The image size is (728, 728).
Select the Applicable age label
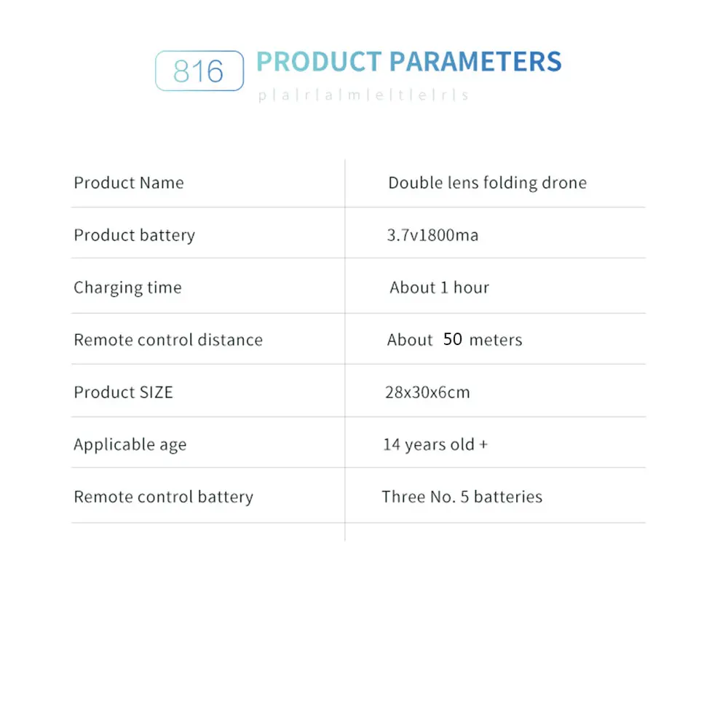tap(130, 445)
